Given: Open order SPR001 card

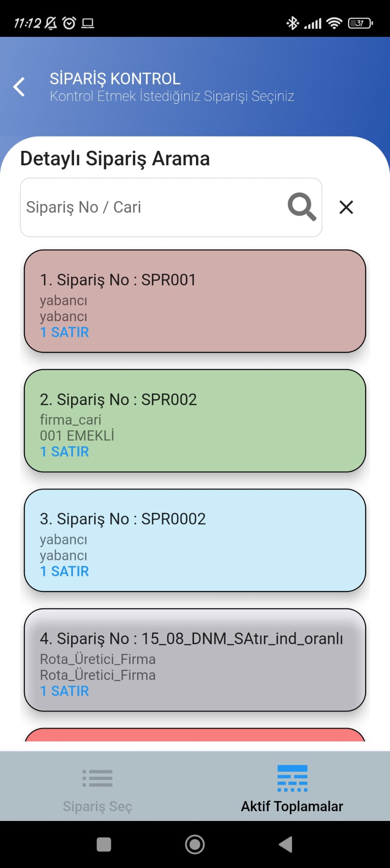Looking at the screenshot, I should point(195,301).
